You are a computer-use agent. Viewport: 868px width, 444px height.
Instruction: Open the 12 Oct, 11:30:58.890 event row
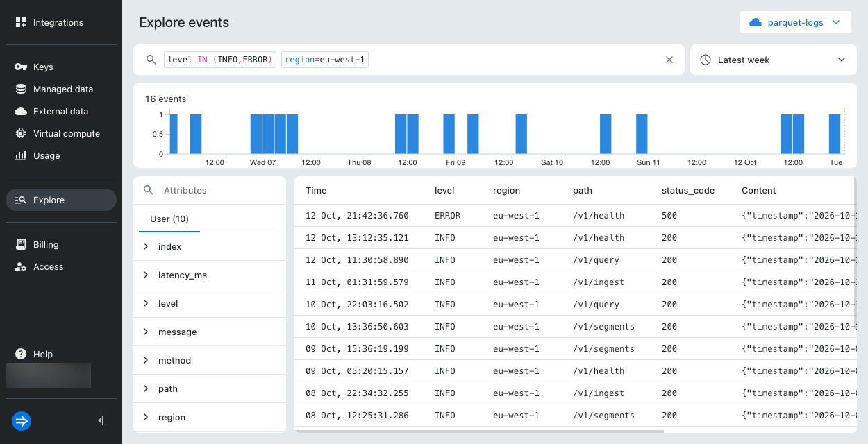(x=575, y=260)
